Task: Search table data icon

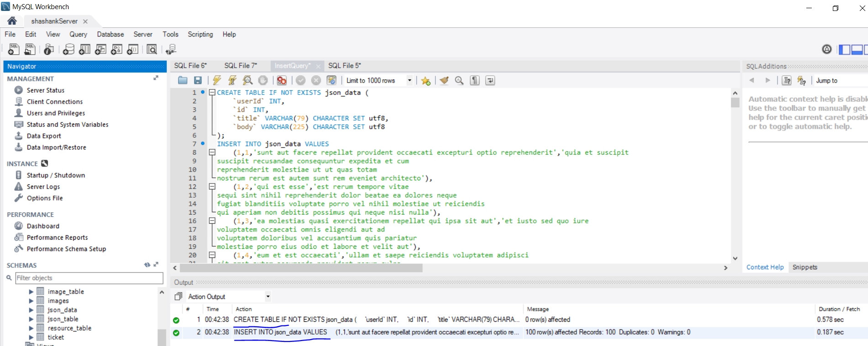Action: [152, 49]
